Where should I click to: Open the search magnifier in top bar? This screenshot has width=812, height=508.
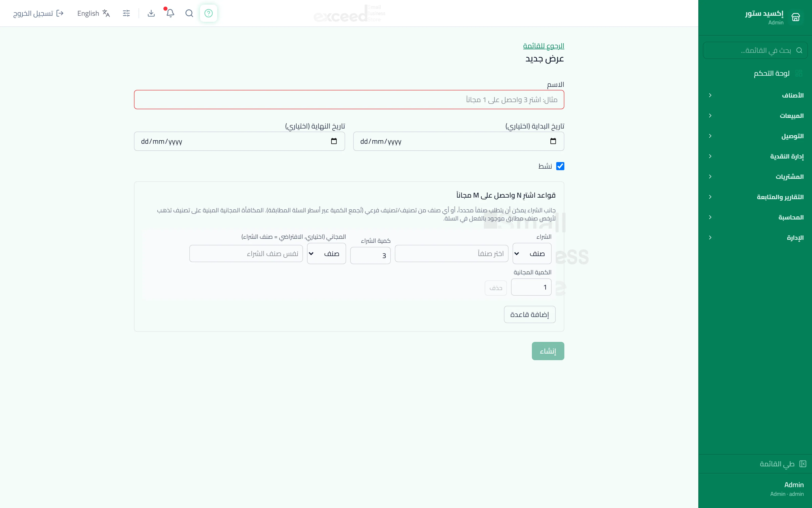click(189, 13)
